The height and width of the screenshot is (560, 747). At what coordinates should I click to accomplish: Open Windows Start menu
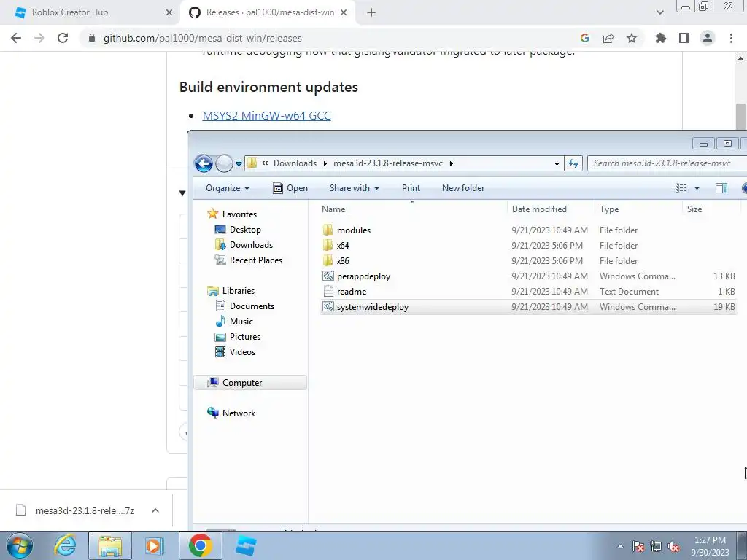[x=20, y=545]
